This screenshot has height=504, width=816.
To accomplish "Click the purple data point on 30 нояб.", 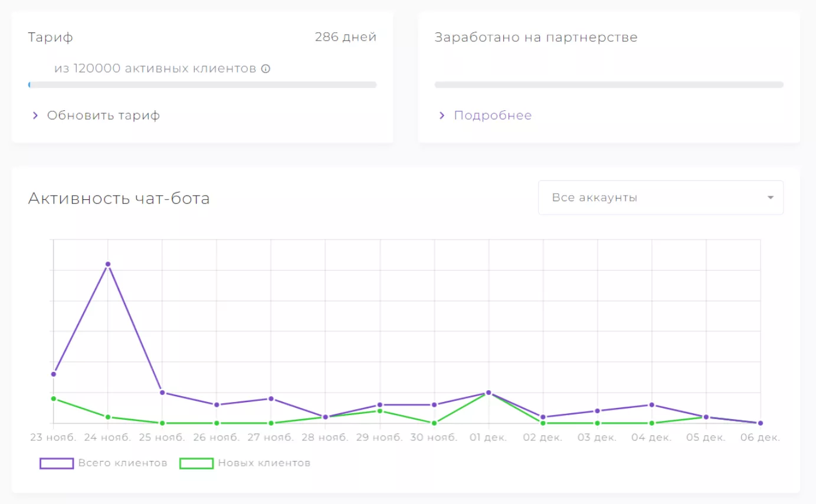I will click(x=434, y=404).
